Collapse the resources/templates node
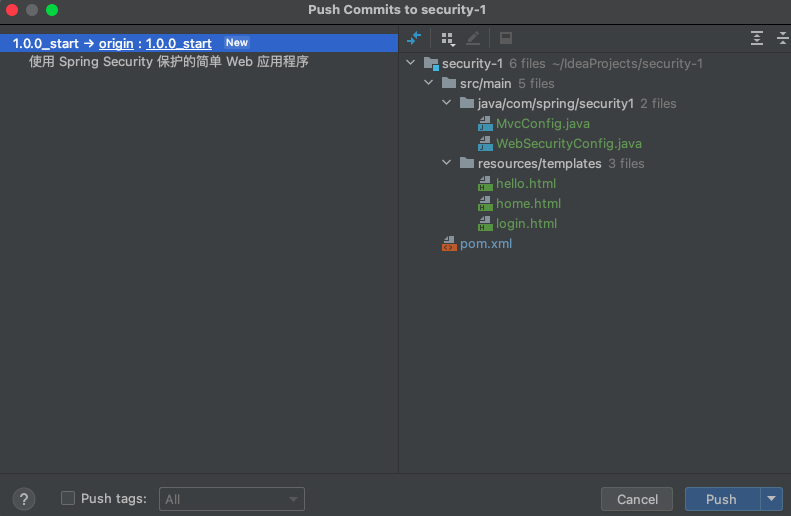Screen dimensions: 791x516 pyautogui.click(x=446, y=163)
